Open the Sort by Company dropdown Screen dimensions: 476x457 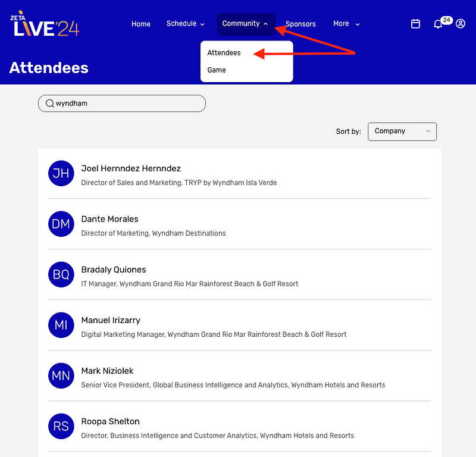point(402,132)
